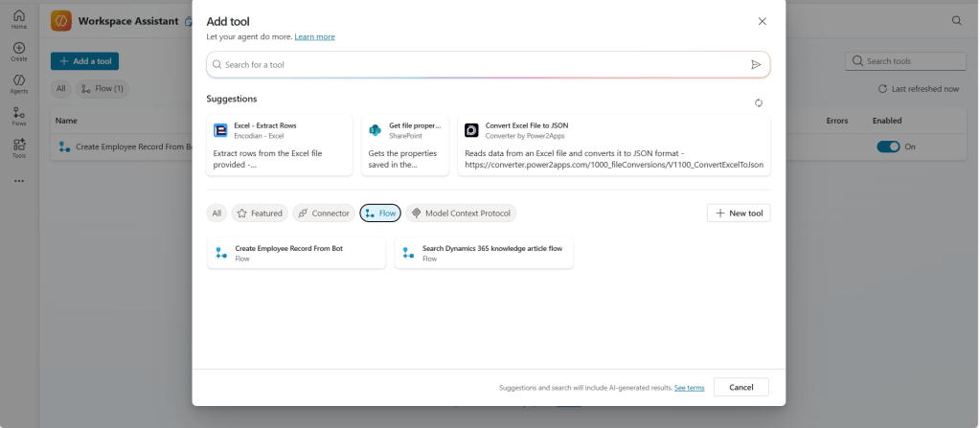Click the search magnifier at top right
980x428 pixels.
tap(956, 20)
